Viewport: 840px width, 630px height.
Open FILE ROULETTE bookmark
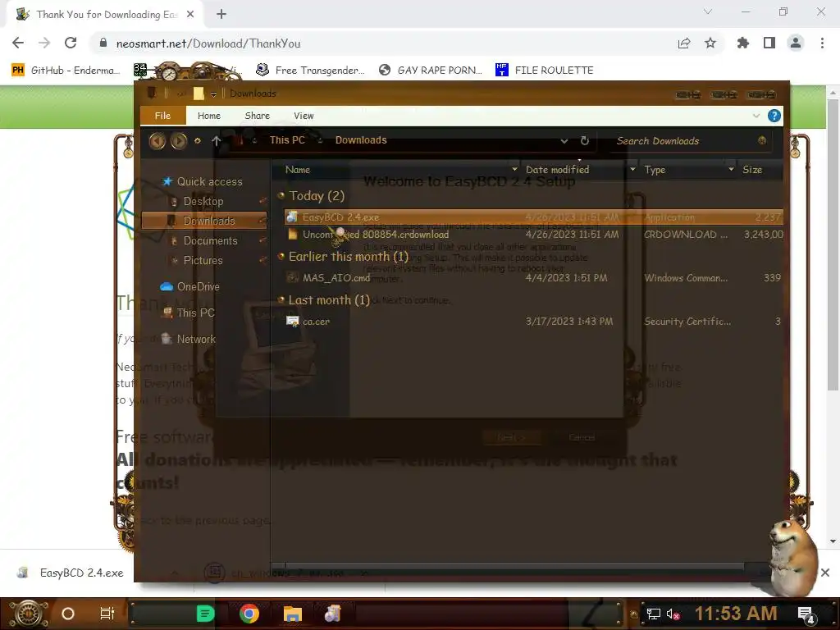tap(545, 71)
